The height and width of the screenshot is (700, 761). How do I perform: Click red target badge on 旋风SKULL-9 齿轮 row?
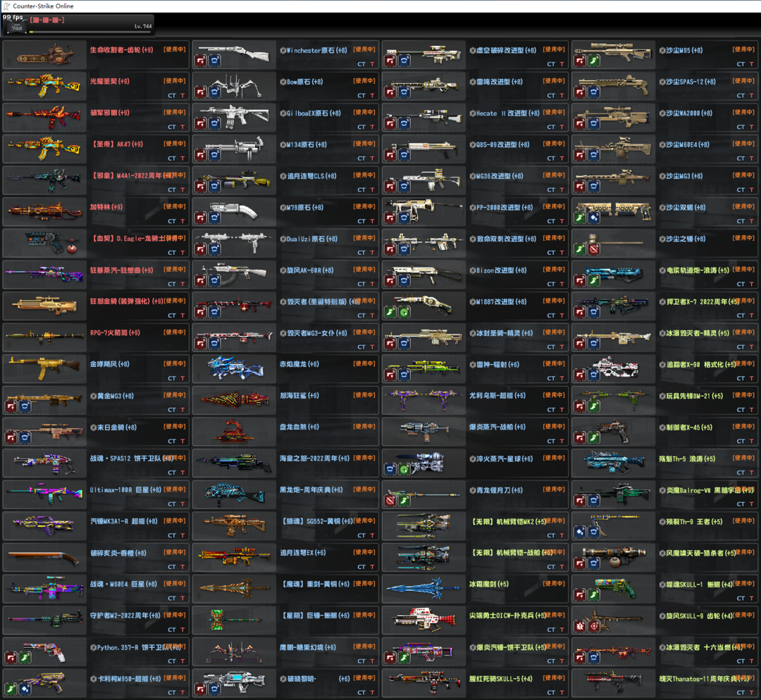click(593, 626)
